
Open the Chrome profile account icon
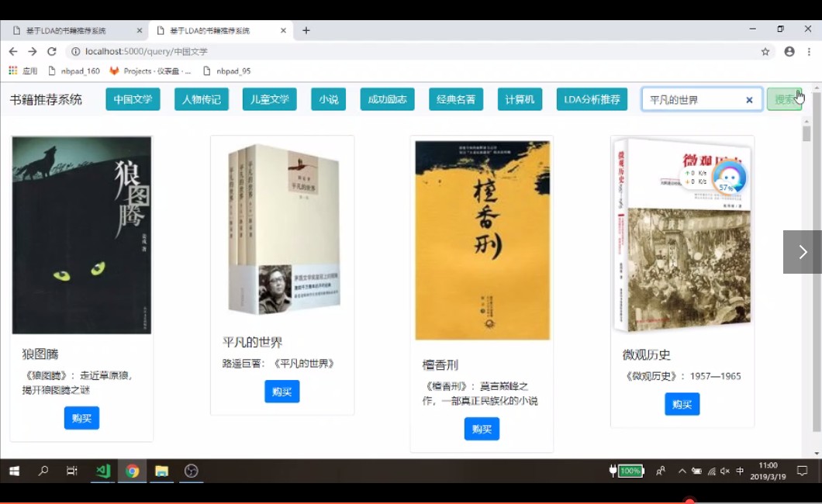(x=789, y=51)
